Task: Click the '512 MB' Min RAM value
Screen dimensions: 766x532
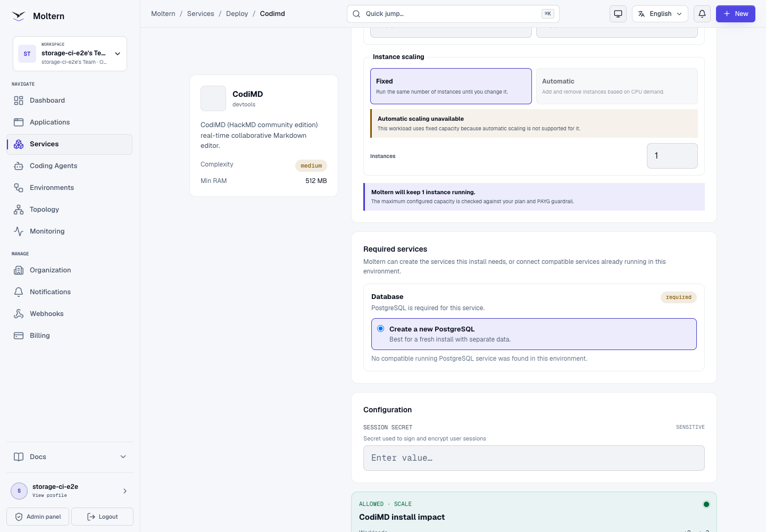Action: [316, 181]
